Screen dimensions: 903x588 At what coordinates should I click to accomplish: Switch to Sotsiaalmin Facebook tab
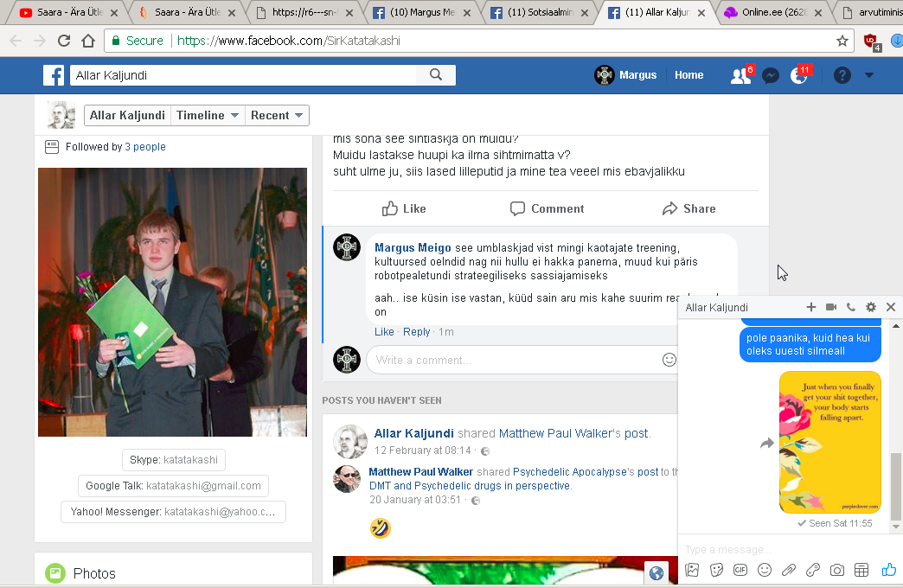tap(540, 12)
